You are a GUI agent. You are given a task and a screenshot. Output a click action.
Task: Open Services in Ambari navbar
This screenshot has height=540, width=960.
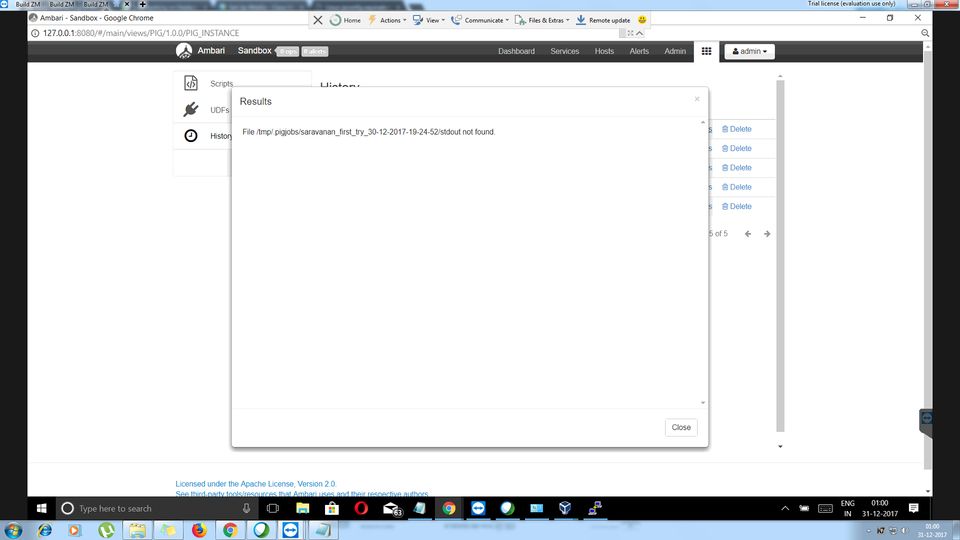pos(564,51)
